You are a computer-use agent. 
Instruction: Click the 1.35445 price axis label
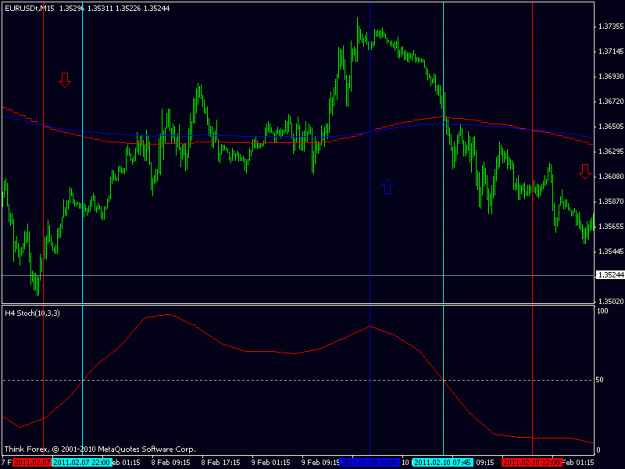coord(610,251)
